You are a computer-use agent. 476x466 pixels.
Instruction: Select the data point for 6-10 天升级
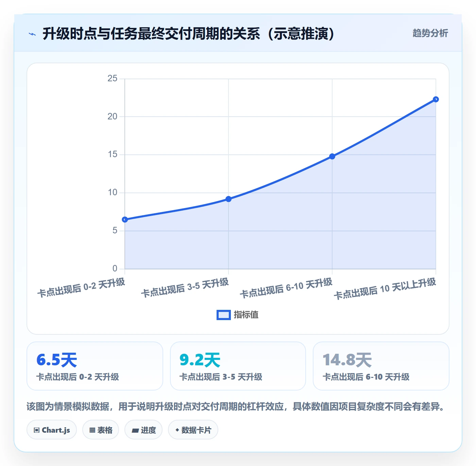[332, 156]
